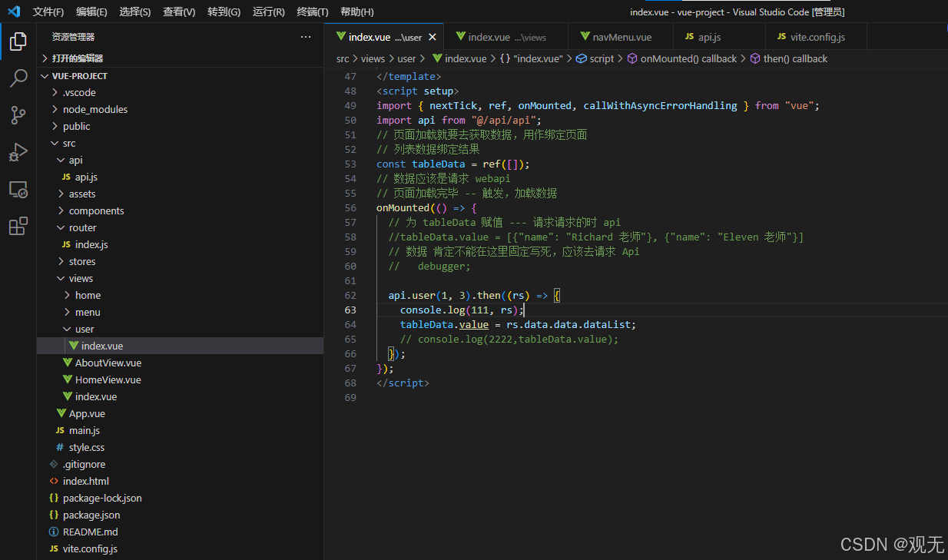
Task: Click the JS icon of router index.js
Action: coord(66,244)
